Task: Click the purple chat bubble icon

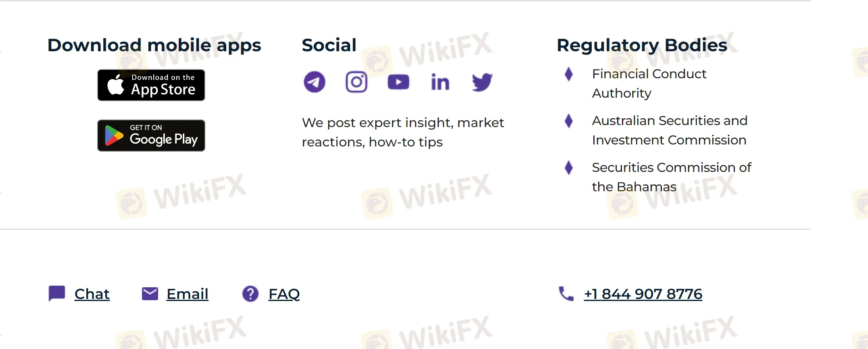Action: coord(57,294)
